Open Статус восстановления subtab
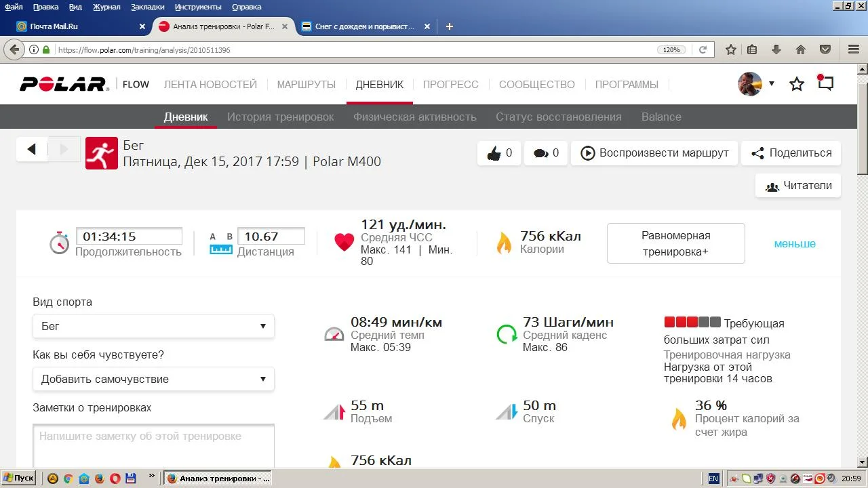 (x=558, y=117)
